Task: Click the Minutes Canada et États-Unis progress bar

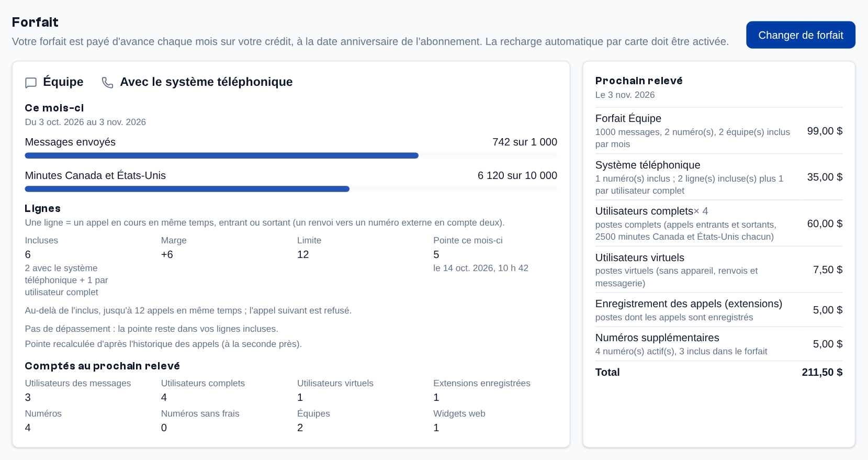Action: click(291, 189)
